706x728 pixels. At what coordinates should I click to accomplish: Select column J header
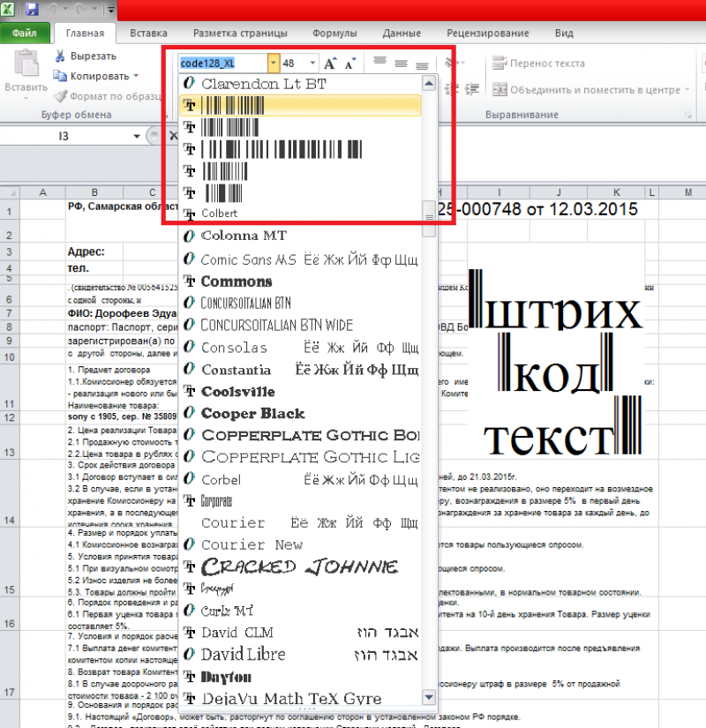tap(559, 192)
